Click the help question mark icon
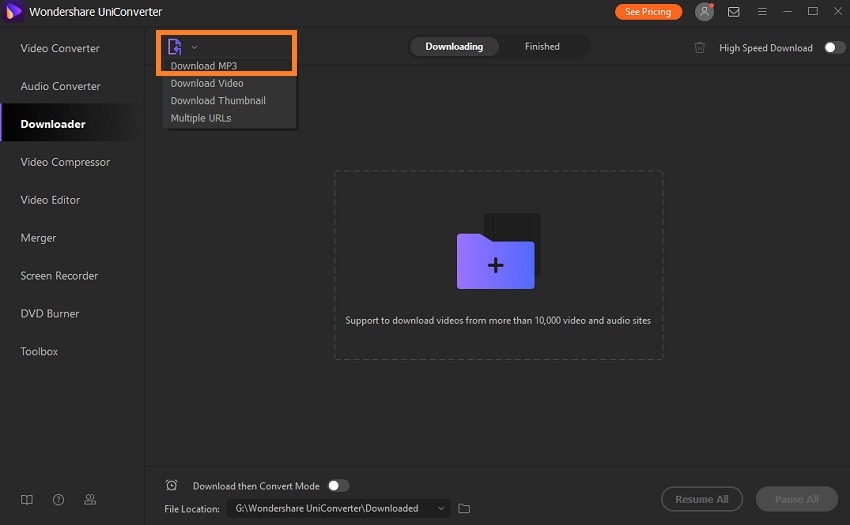 (x=59, y=500)
